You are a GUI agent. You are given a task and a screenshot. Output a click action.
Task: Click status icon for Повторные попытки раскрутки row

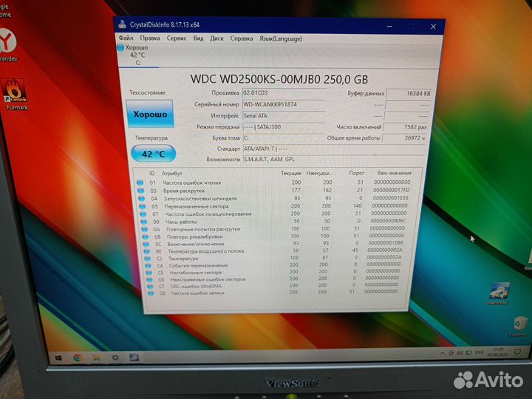pos(144,229)
